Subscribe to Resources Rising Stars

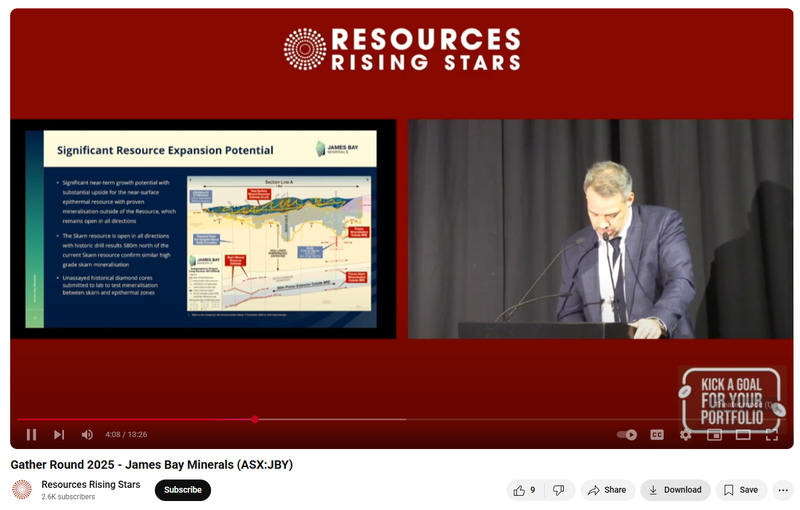pyautogui.click(x=183, y=490)
